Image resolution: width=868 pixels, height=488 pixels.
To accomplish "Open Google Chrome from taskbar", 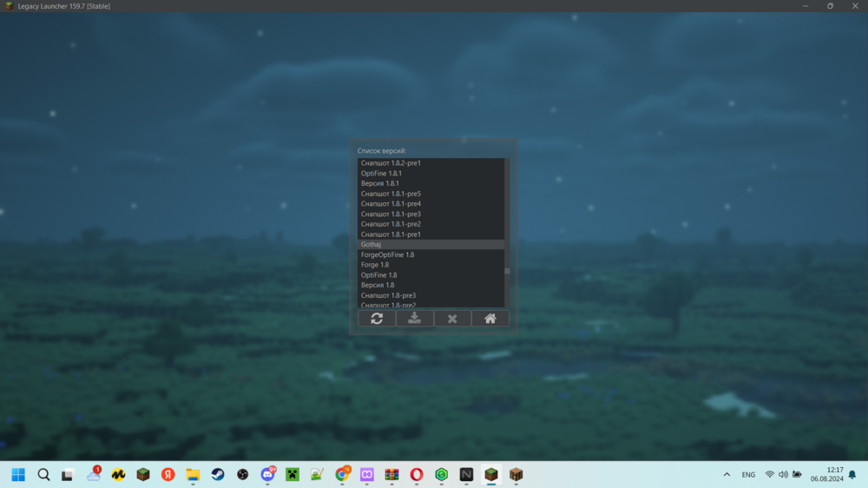I will (342, 475).
